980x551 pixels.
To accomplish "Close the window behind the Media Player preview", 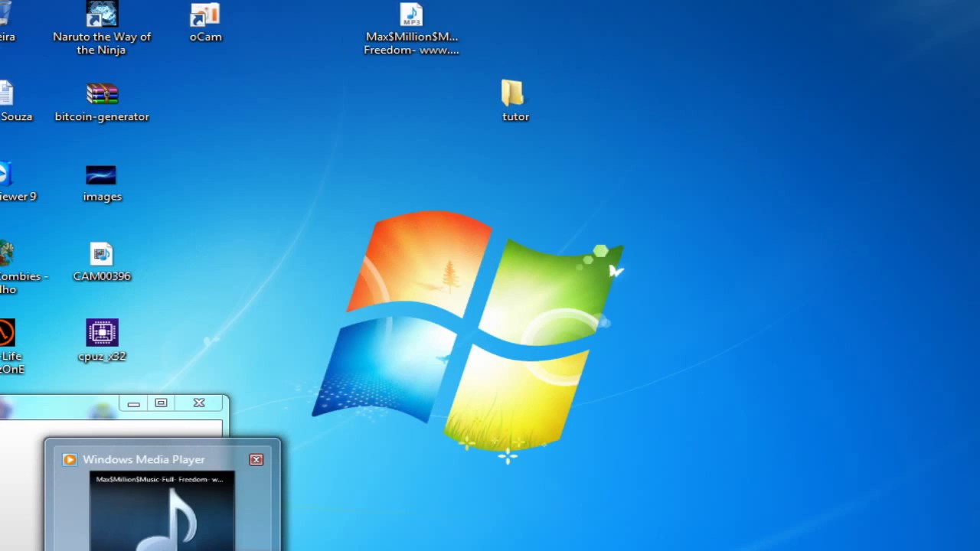I will coord(199,403).
